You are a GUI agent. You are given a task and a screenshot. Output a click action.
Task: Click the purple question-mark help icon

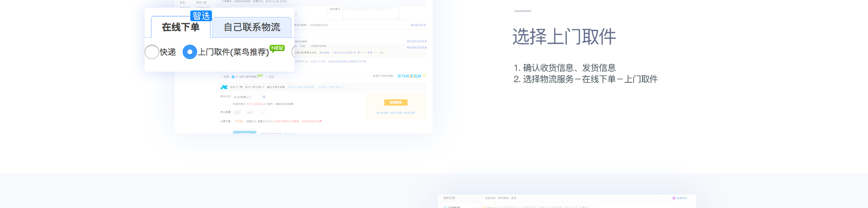[x=674, y=198]
